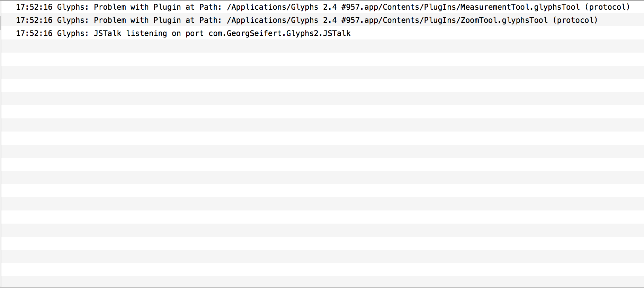Screen dimensions: 644x288
Task: Click the timestamp of the JSTalk entry
Action: (x=34, y=33)
